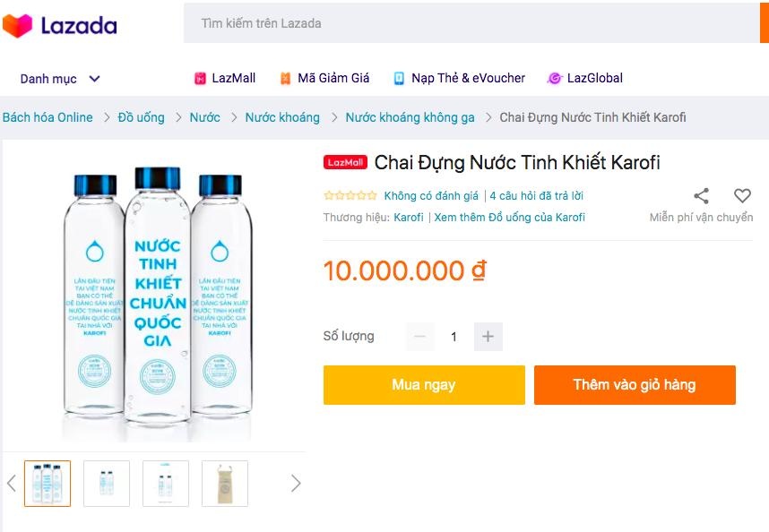This screenshot has width=769, height=532.
Task: Increase quantity with plus button
Action: point(488,337)
